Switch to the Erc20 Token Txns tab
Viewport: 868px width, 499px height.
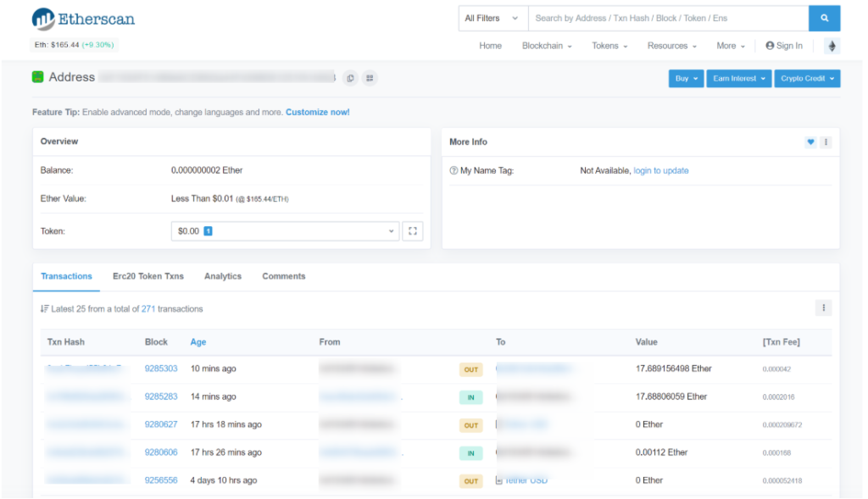coord(148,276)
